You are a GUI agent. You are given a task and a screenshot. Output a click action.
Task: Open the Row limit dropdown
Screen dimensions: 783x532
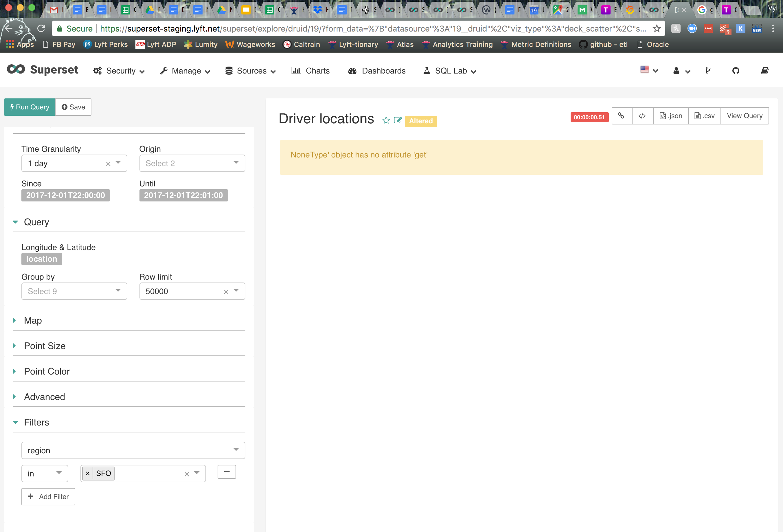click(236, 291)
